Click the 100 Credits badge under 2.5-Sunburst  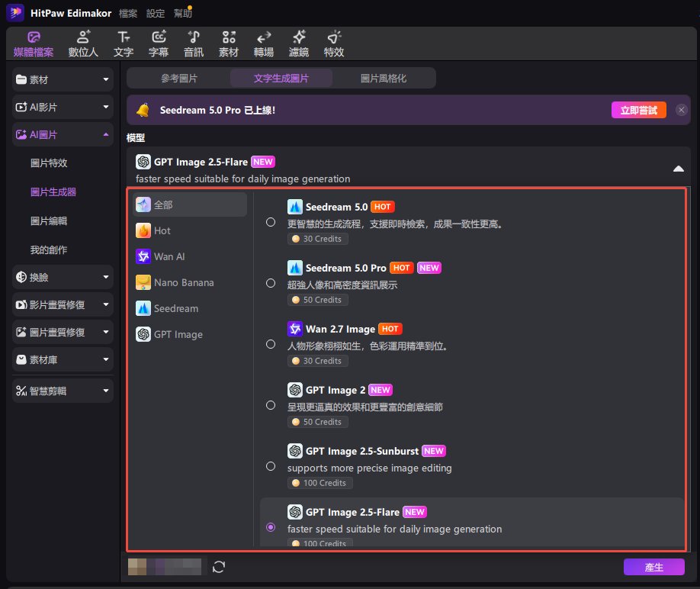(319, 483)
